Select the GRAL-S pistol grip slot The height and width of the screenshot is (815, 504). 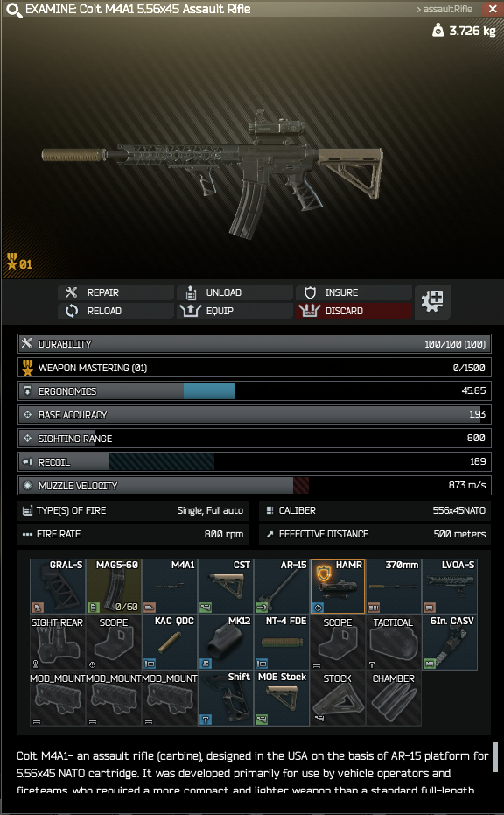(58, 587)
